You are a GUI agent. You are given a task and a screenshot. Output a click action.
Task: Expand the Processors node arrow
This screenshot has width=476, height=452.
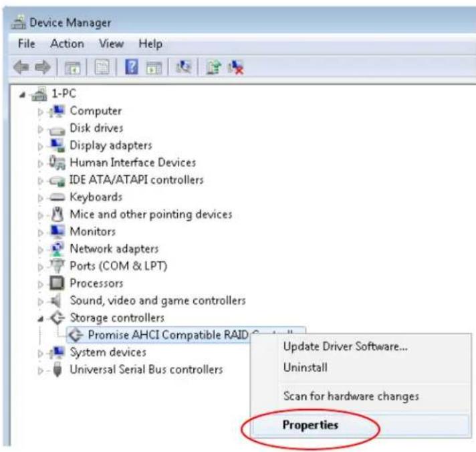pyautogui.click(x=40, y=284)
